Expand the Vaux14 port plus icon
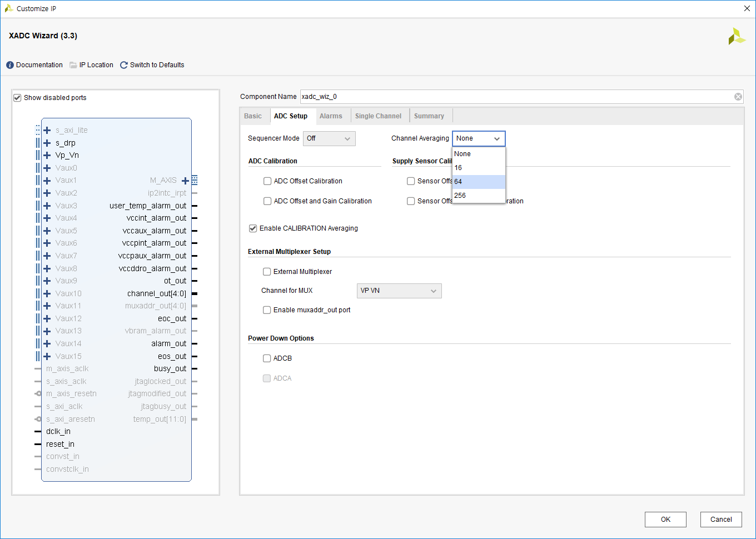The image size is (756, 539). [47, 343]
